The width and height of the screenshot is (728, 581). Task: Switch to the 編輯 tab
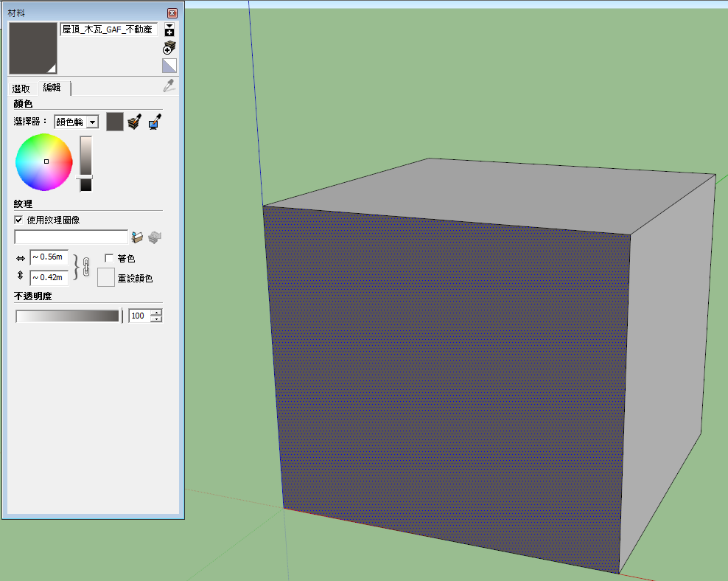point(52,88)
